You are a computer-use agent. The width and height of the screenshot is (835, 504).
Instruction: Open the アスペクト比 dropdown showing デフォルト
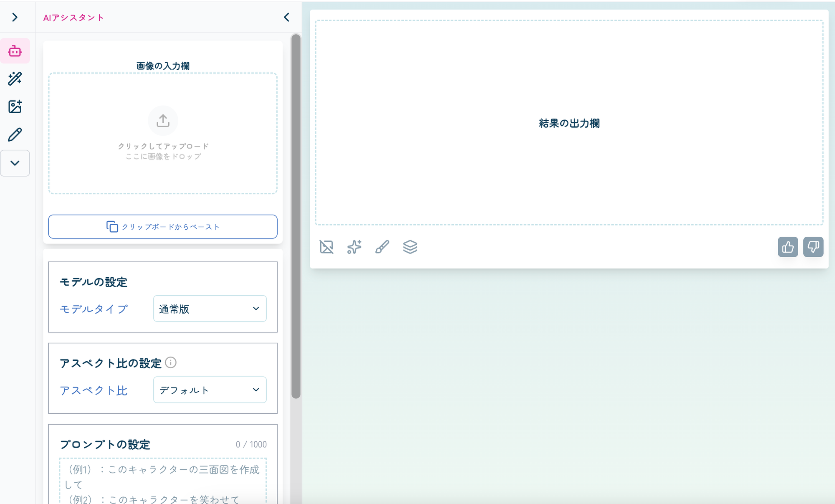coord(210,390)
